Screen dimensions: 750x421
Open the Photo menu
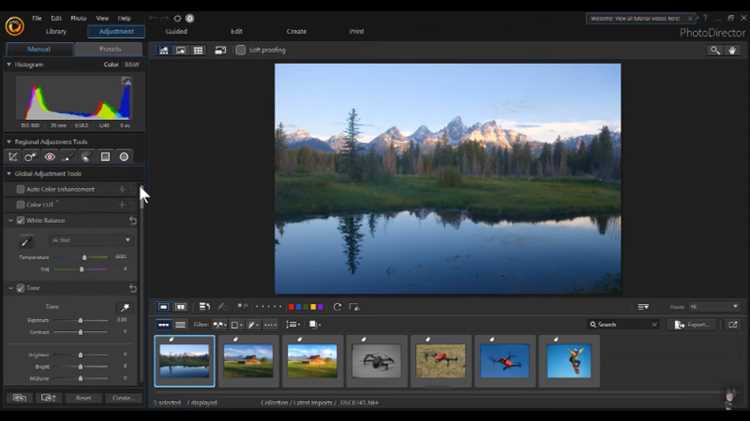pos(78,18)
